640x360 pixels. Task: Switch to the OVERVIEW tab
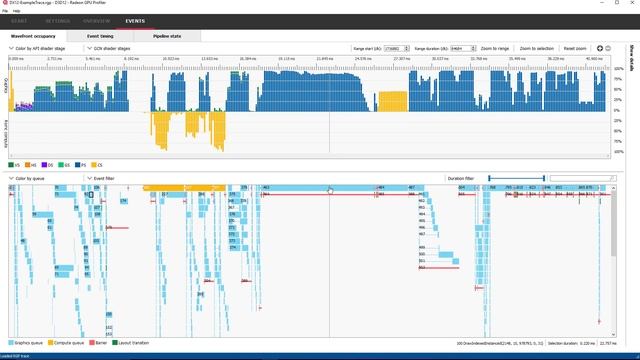[96, 21]
